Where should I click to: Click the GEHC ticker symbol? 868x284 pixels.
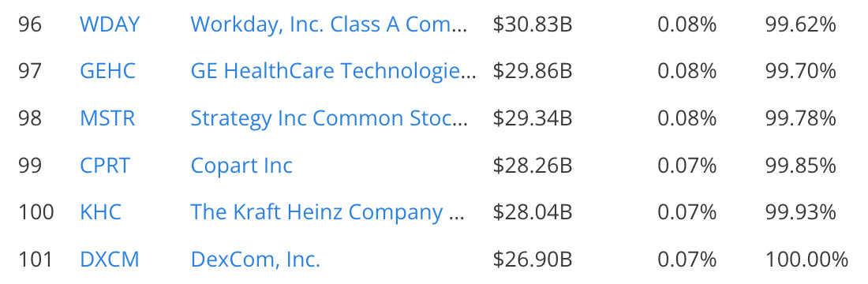pos(107,72)
